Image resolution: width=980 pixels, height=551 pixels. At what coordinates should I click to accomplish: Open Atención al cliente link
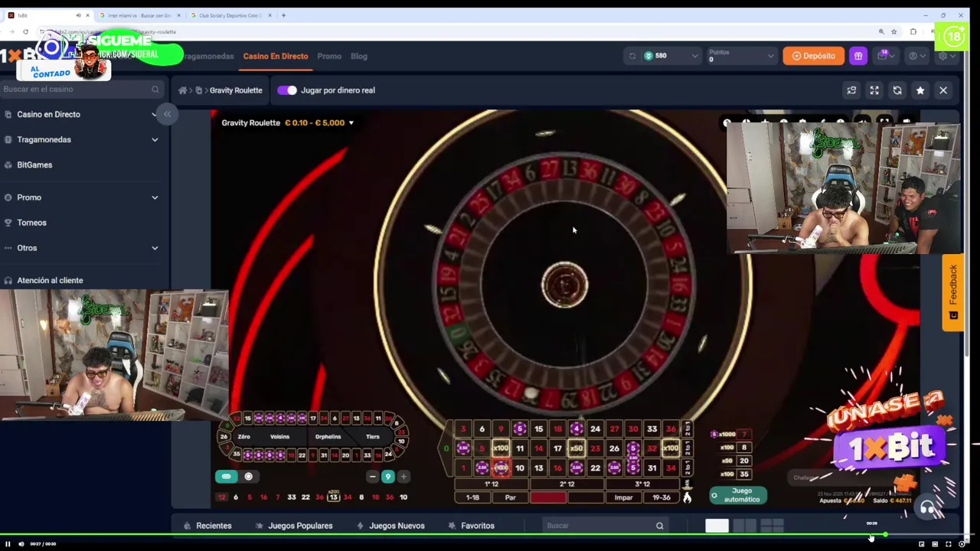point(50,280)
